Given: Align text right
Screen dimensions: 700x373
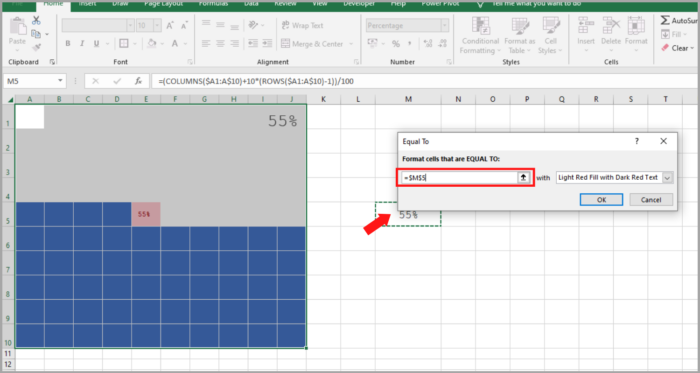Looking at the screenshot, I should (x=234, y=43).
